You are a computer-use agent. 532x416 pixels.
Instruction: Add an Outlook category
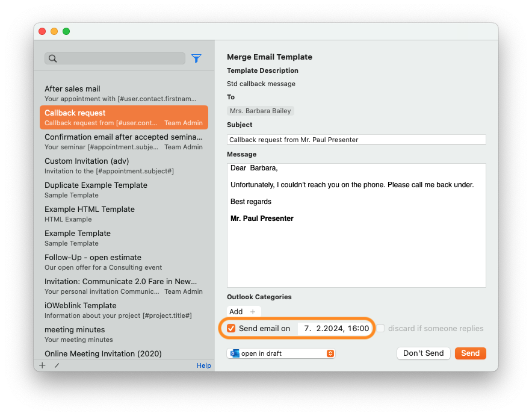coord(244,311)
